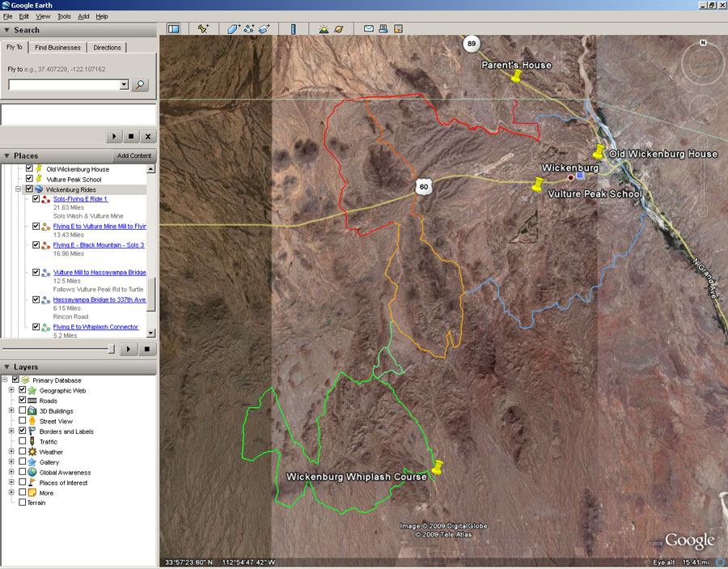The width and height of the screenshot is (728, 569).
Task: Open the Add menu
Action: [83, 16]
